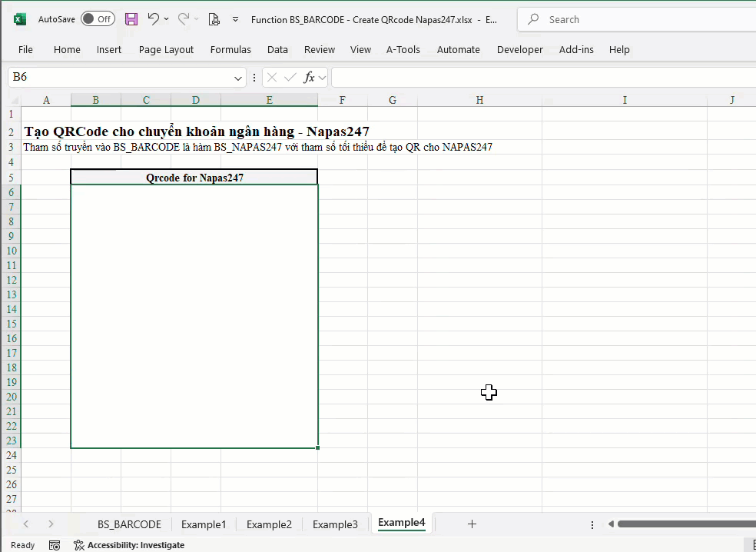
Task: Switch to the View tab
Action: point(360,50)
